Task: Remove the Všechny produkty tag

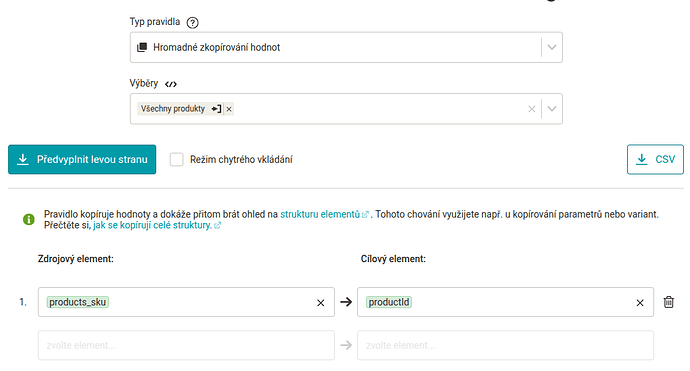Action: (x=229, y=109)
